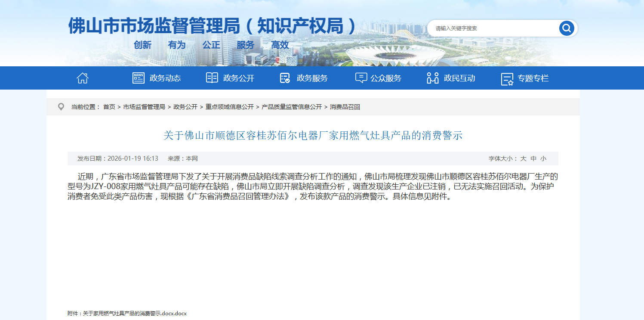This screenshot has height=320, width=644.
Task: Click the book icon beside 政务公开
Action: 212,78
